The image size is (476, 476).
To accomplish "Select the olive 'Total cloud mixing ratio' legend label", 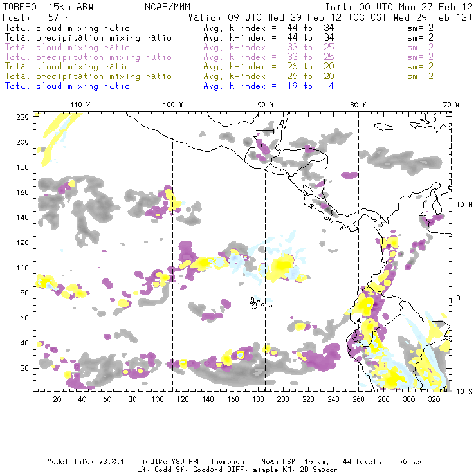I will [x=68, y=66].
